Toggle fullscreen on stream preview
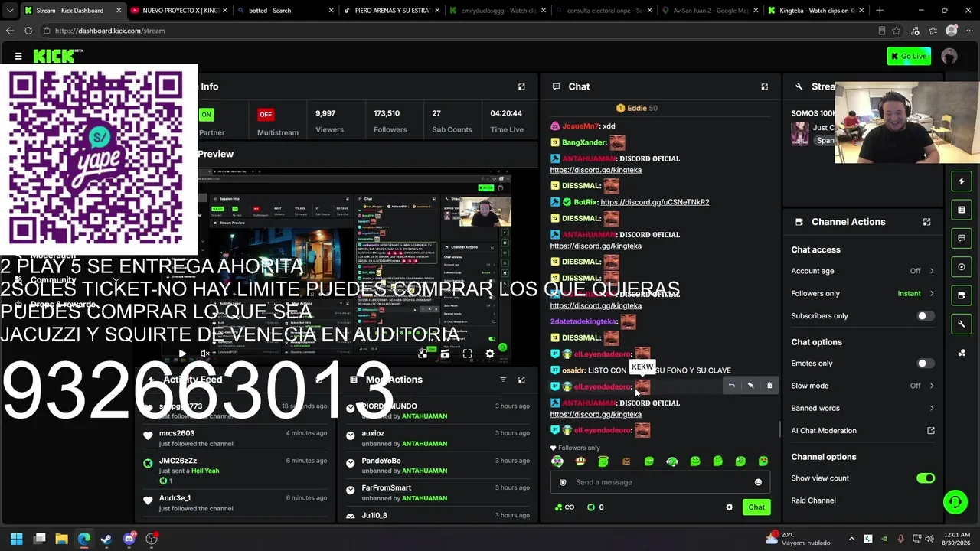Screen dimensions: 980x551 467,354
